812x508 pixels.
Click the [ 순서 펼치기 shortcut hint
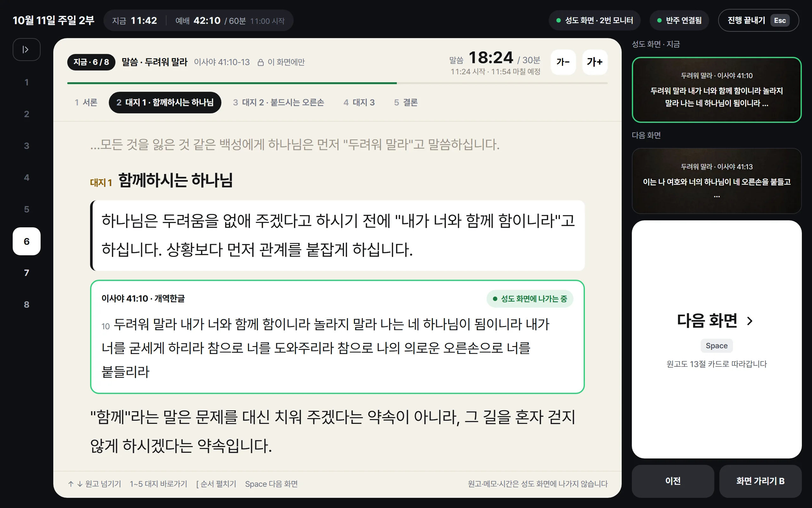[x=216, y=484]
